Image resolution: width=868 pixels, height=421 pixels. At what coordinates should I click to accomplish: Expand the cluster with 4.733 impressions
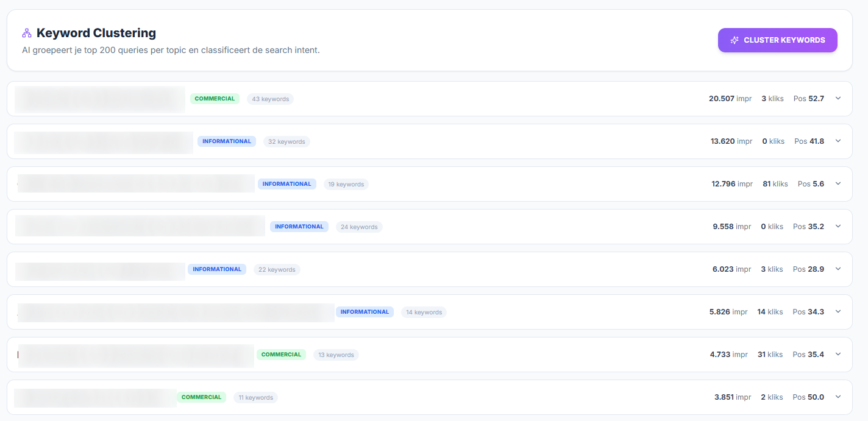[x=838, y=354]
